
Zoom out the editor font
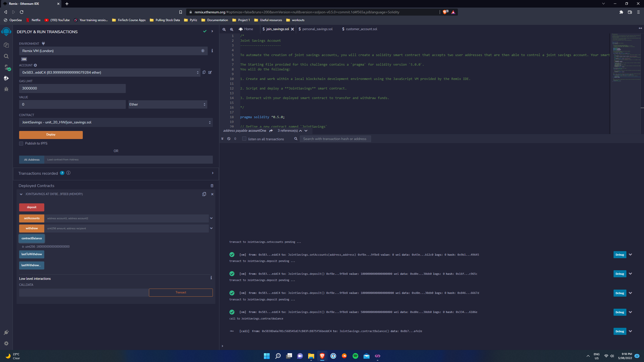pyautogui.click(x=224, y=29)
